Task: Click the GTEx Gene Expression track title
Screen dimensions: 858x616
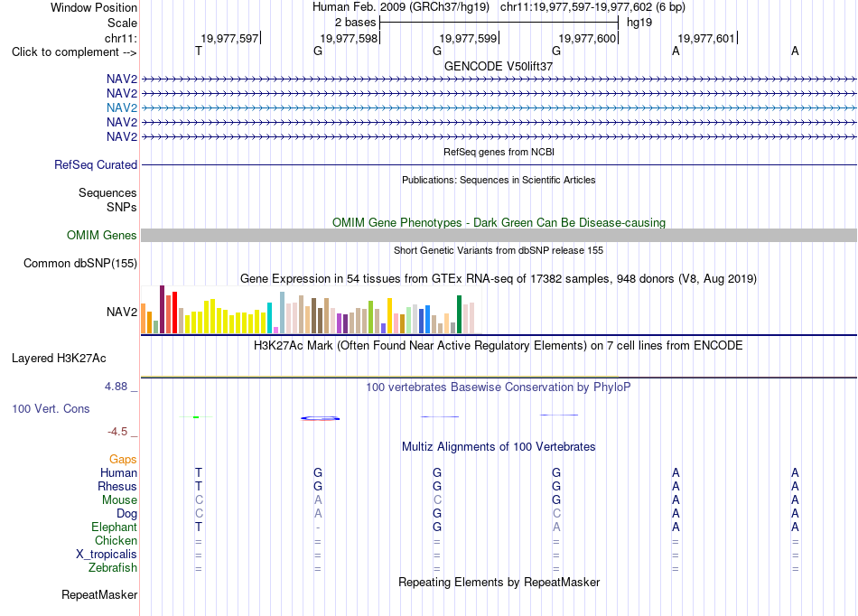Action: 499,278
